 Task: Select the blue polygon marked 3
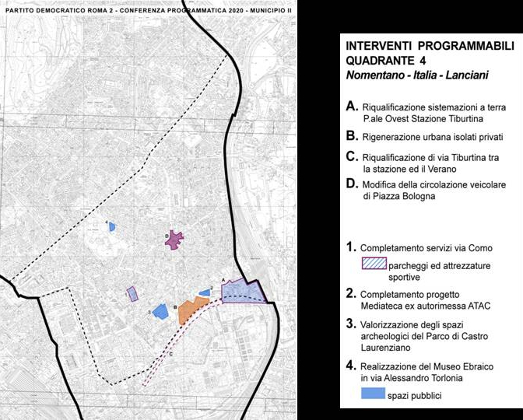tap(160, 311)
